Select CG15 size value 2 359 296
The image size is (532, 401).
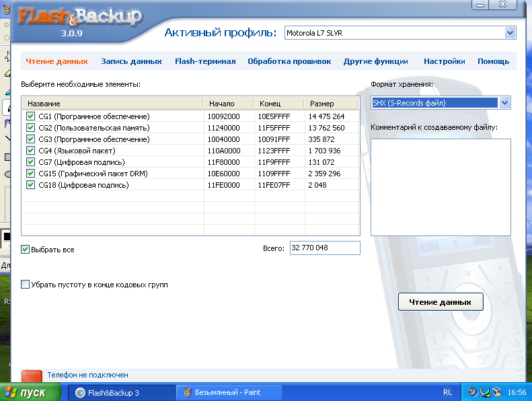[324, 174]
